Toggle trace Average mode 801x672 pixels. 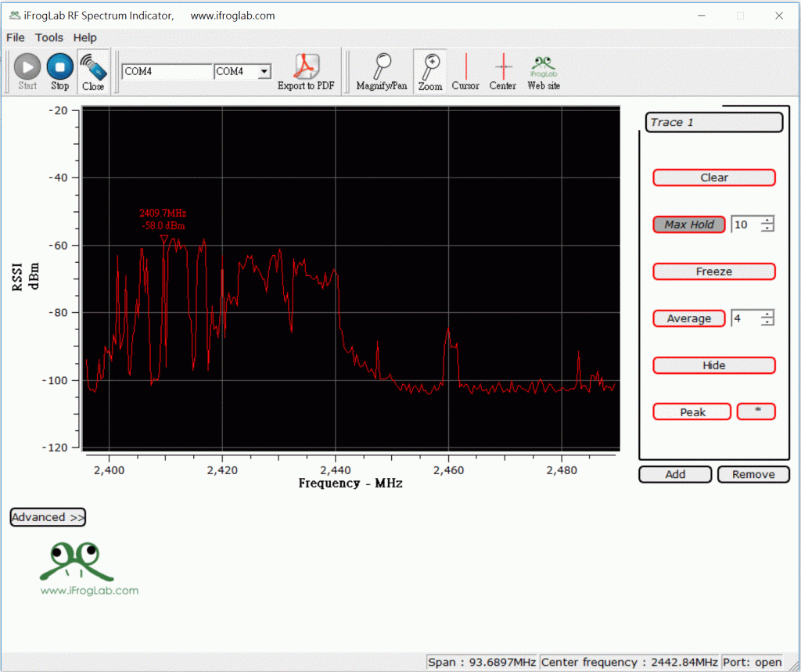tap(688, 318)
